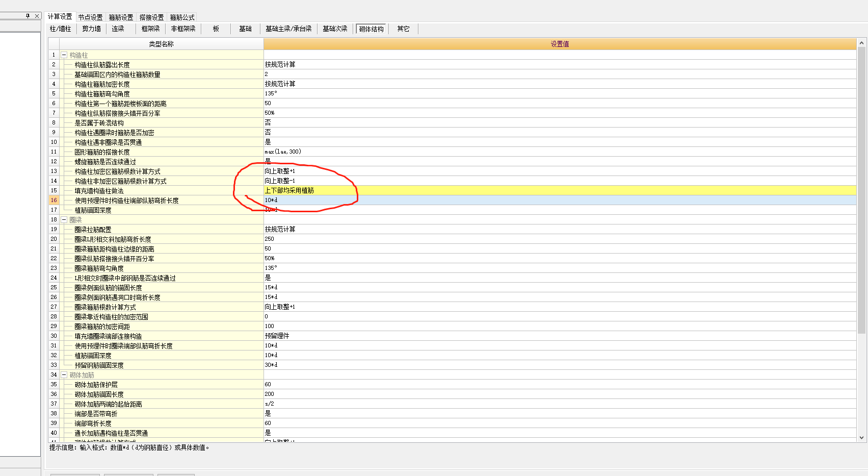Select the 非框架梁 category
This screenshot has height=476, width=868.
point(183,29)
